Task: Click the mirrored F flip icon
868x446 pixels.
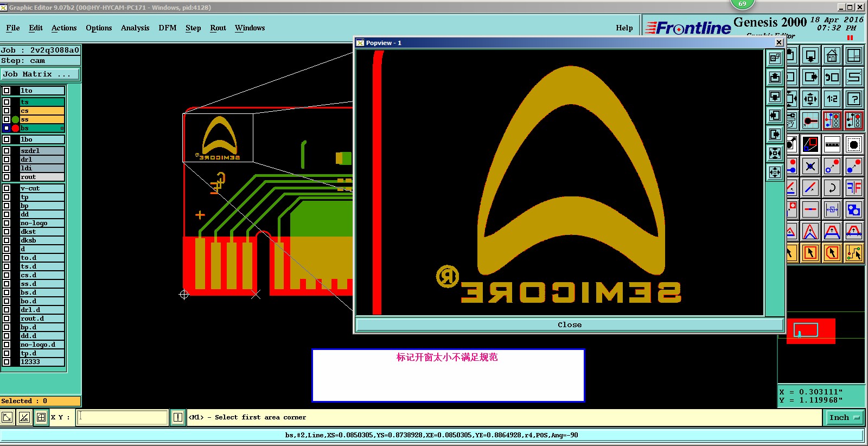Action: (854, 188)
